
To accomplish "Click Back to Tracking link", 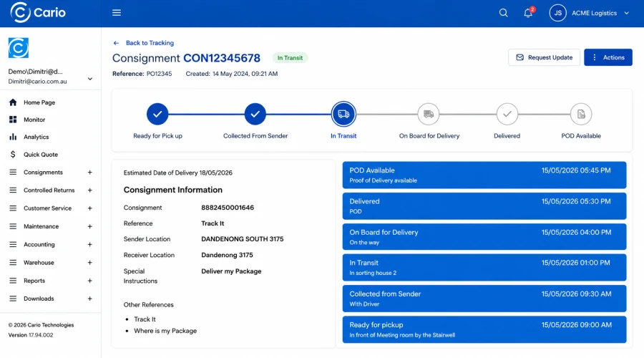I will click(x=150, y=43).
